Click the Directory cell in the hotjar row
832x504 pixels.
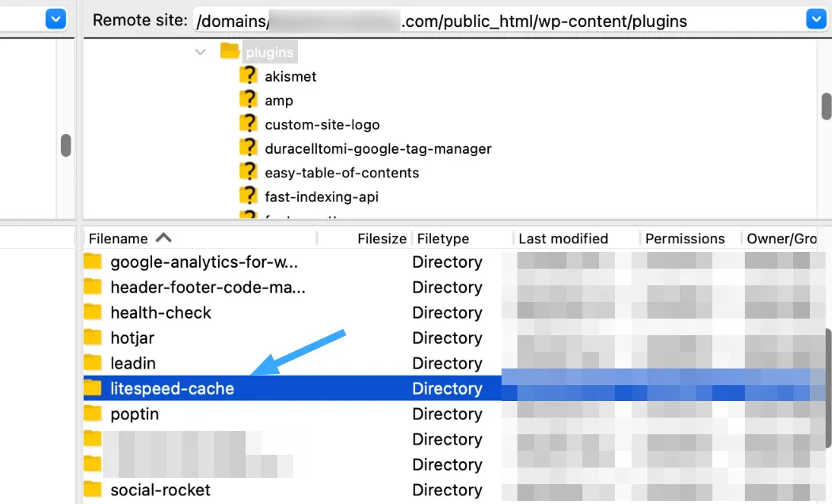pos(448,338)
